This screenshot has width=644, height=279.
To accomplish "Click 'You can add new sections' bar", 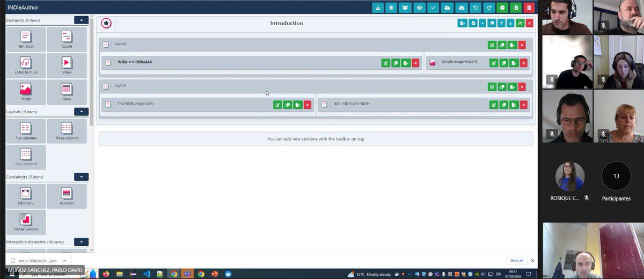I will 316,139.
